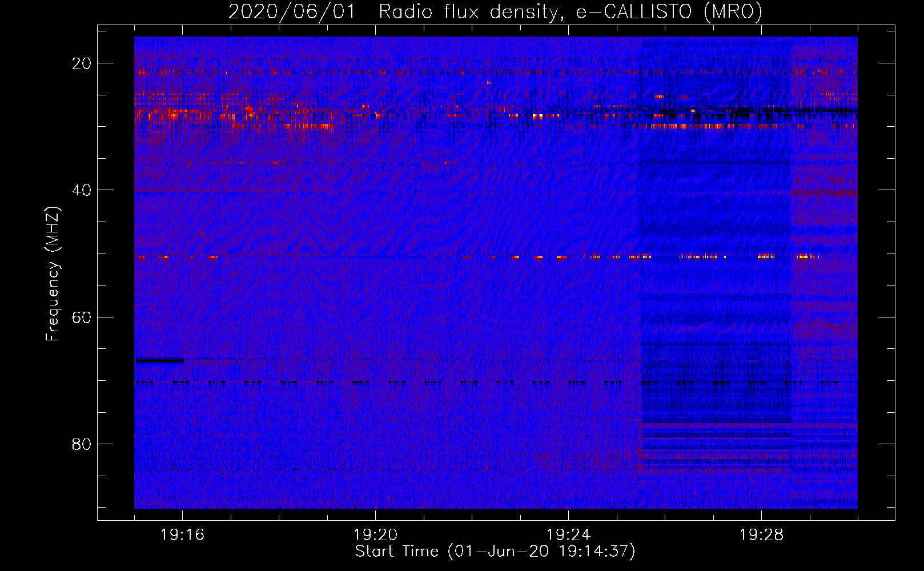
Task: Click the 19:28 time tick label
Action: (762, 535)
